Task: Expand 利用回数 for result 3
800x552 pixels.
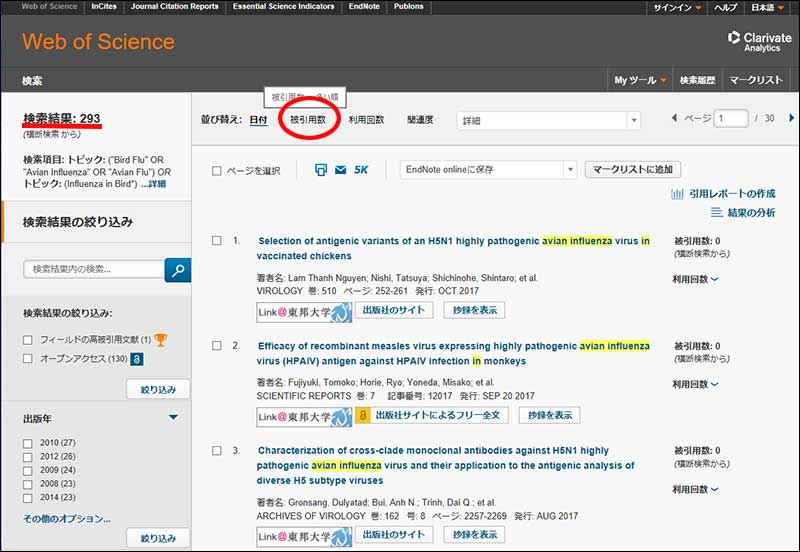Action: [x=695, y=489]
